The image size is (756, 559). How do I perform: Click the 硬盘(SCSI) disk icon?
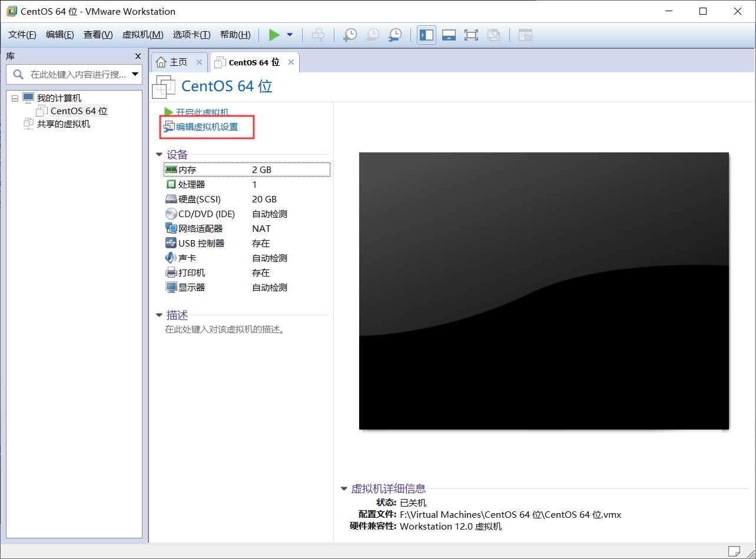click(171, 199)
